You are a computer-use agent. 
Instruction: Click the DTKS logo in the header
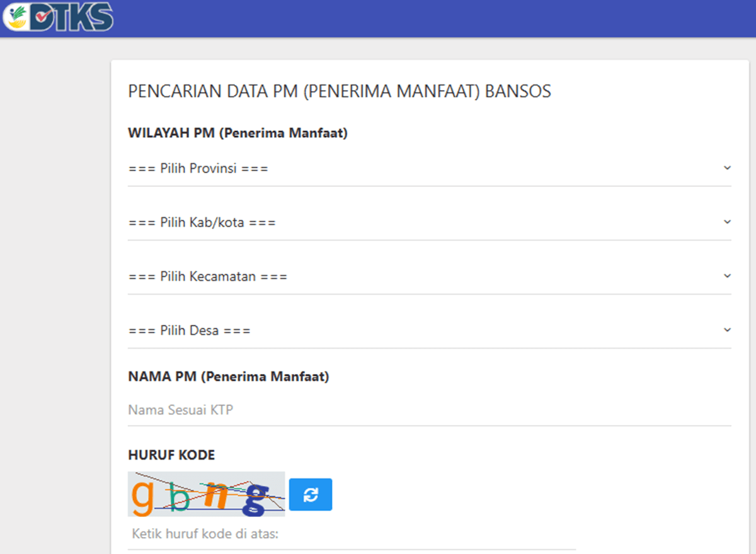click(57, 18)
